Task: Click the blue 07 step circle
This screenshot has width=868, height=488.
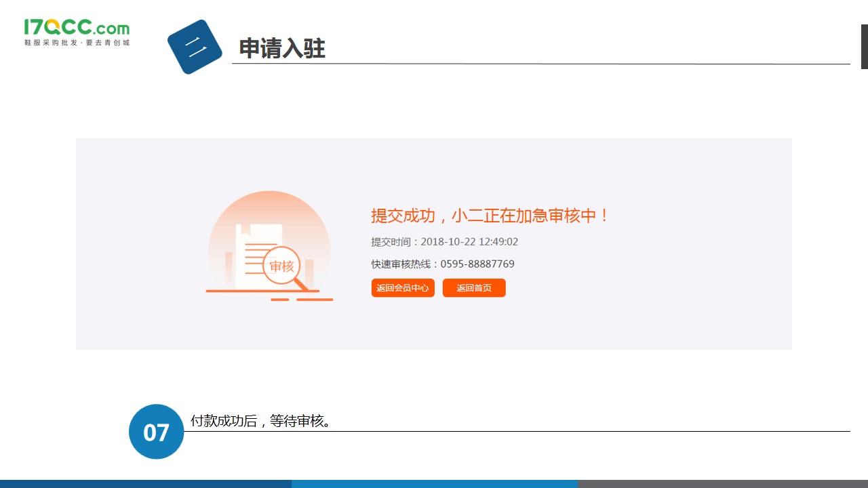Action: [x=156, y=432]
